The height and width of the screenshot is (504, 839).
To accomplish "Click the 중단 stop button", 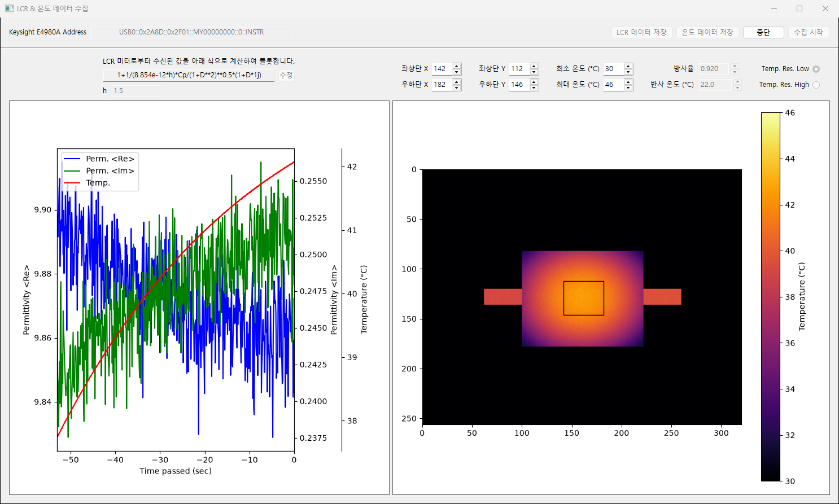I will (x=763, y=32).
